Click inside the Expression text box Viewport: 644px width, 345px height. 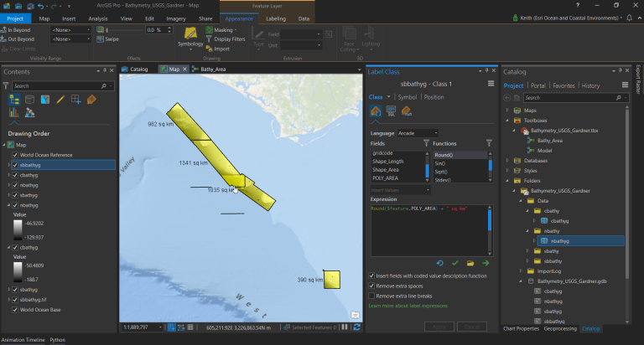[x=428, y=230]
